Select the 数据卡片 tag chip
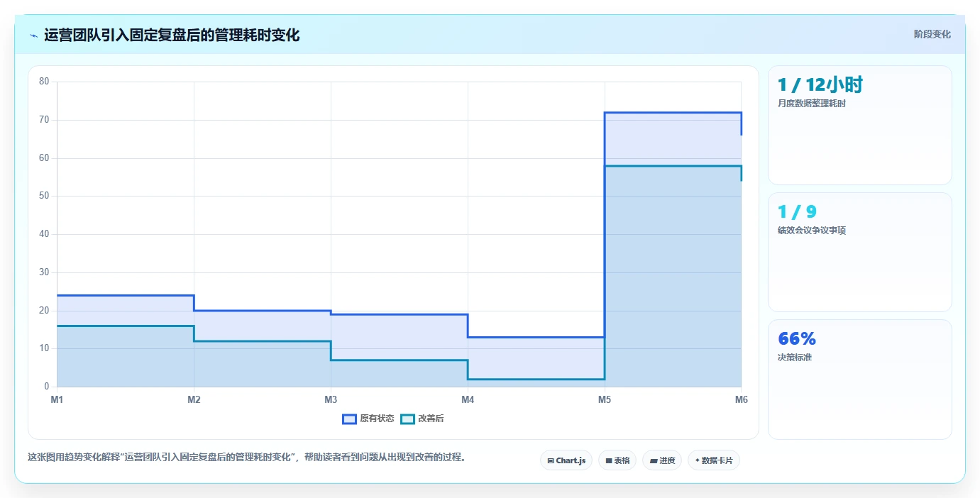 click(714, 460)
